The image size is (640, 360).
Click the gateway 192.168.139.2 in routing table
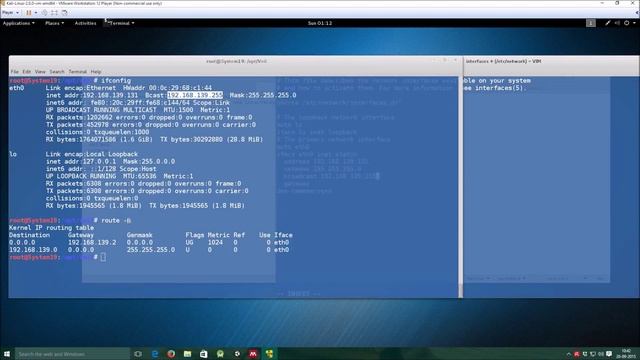pyautogui.click(x=92, y=242)
